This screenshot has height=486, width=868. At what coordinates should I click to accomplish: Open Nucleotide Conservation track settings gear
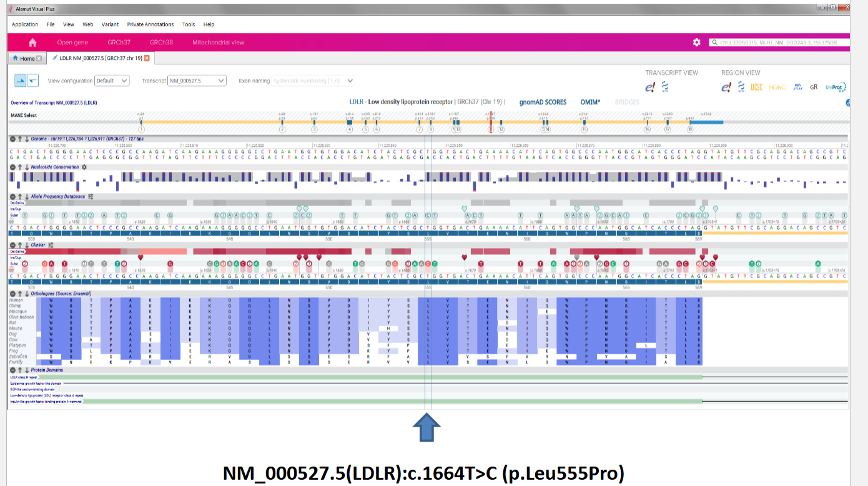pyautogui.click(x=84, y=167)
